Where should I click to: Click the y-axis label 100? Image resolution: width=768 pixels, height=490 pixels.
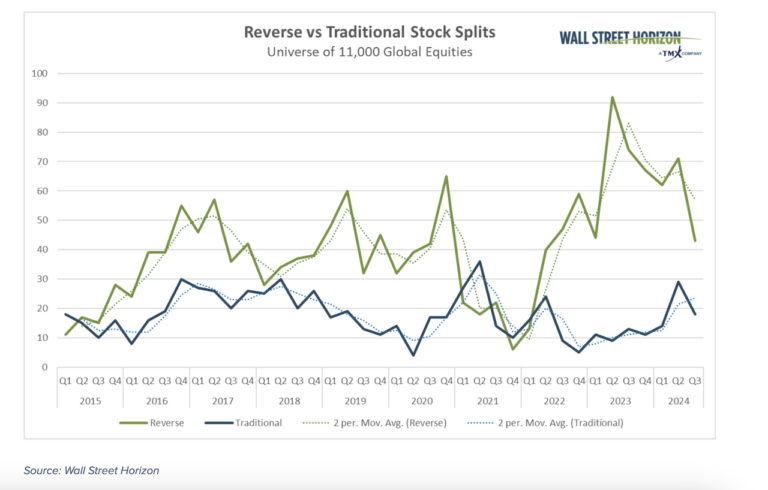point(39,74)
